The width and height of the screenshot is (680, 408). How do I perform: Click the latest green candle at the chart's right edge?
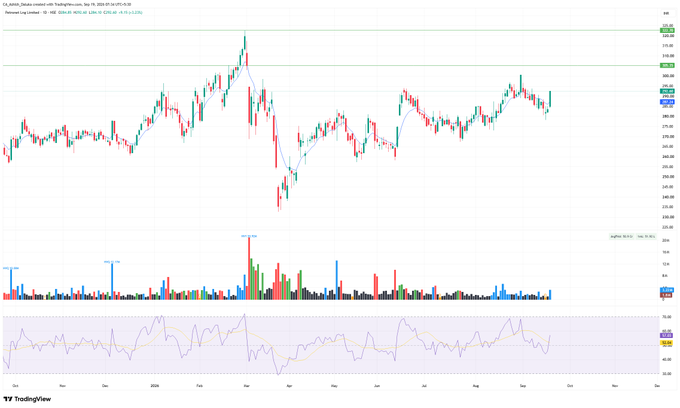coord(550,98)
